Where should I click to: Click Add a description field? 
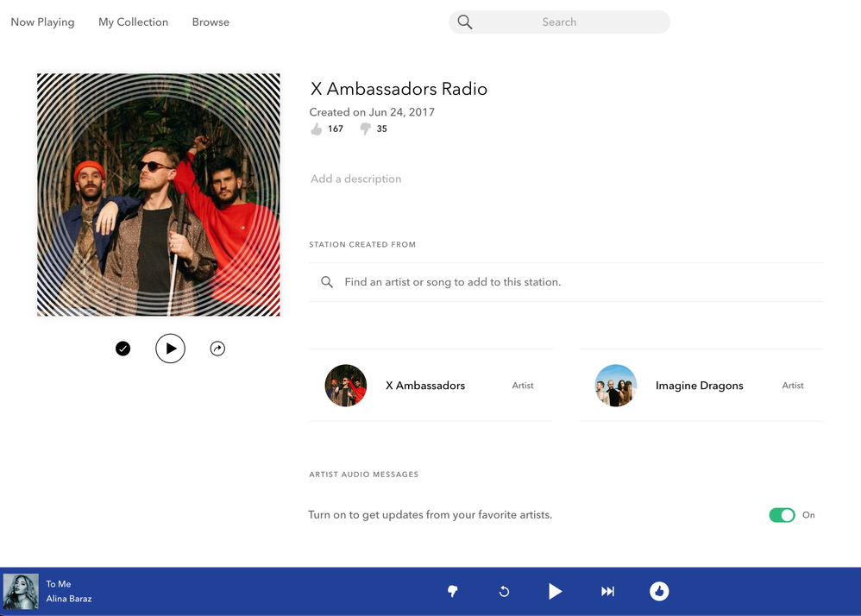coord(356,179)
